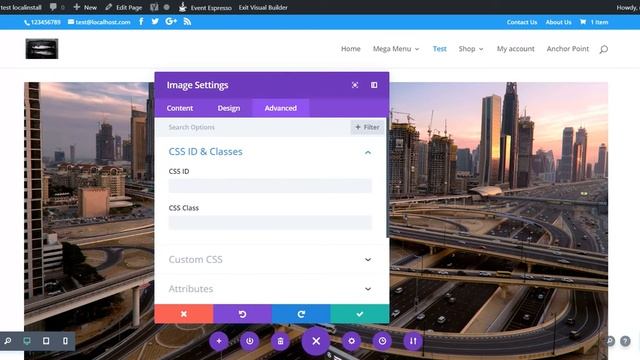
Task: Click the test@localhost.com email link
Action: click(x=99, y=22)
